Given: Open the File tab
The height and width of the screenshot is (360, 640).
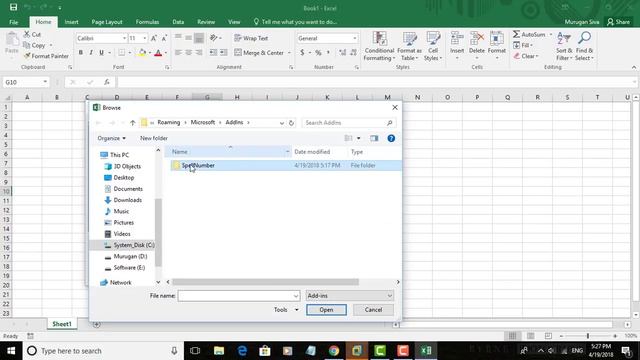Looking at the screenshot, I should click(x=13, y=22).
